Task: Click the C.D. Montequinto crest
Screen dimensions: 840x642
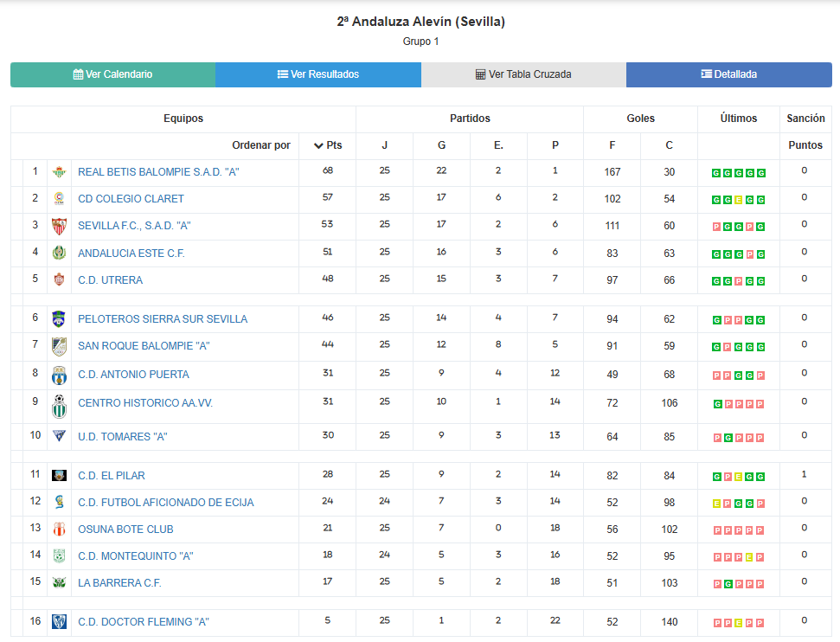Action: click(x=59, y=556)
